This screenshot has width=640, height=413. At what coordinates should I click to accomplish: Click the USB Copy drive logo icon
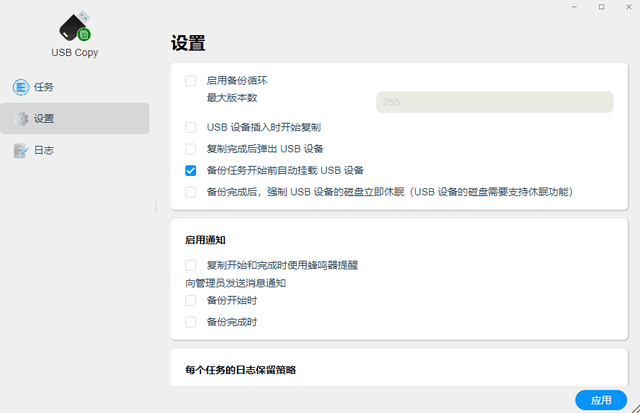pyautogui.click(x=75, y=26)
